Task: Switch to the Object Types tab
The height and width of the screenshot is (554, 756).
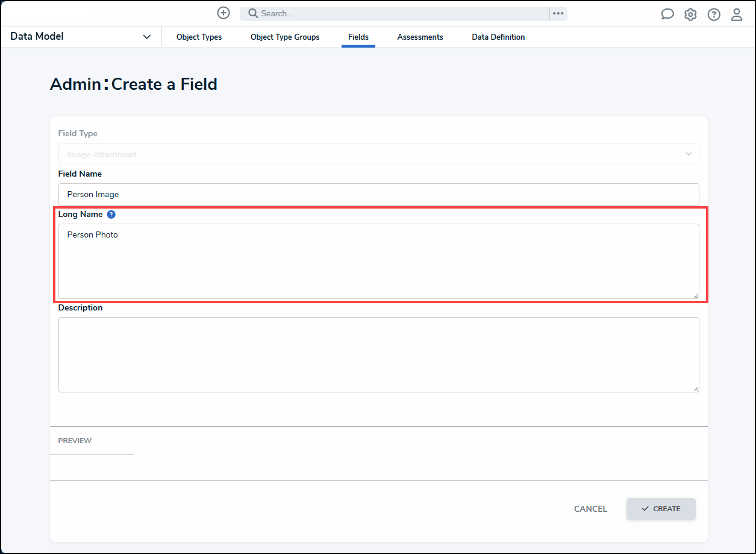Action: click(x=199, y=37)
